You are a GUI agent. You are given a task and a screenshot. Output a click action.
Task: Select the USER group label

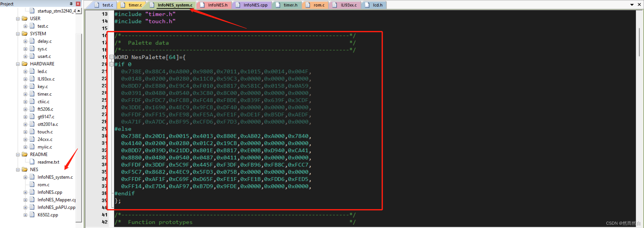pos(35,19)
